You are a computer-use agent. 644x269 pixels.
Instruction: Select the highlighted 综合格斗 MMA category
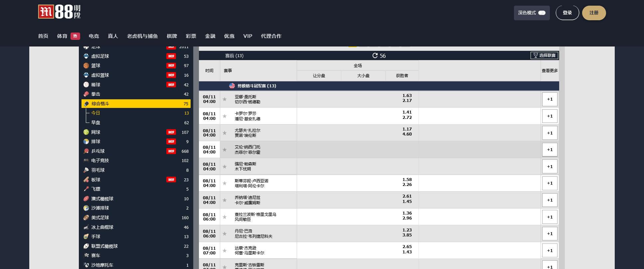(x=136, y=104)
